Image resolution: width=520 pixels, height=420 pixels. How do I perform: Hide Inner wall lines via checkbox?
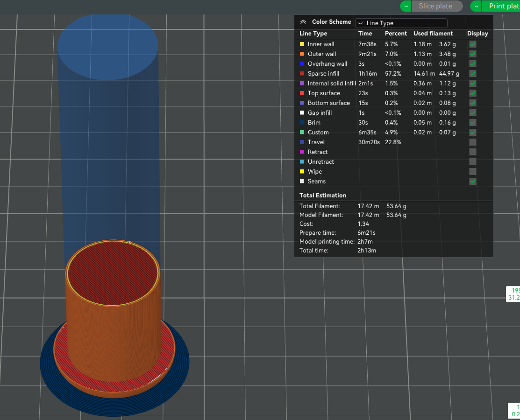[x=472, y=44]
